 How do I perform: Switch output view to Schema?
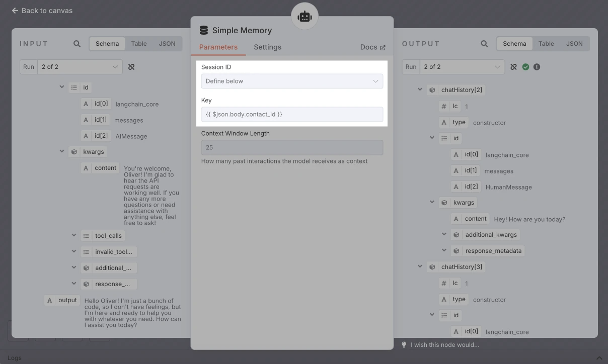[x=514, y=44]
